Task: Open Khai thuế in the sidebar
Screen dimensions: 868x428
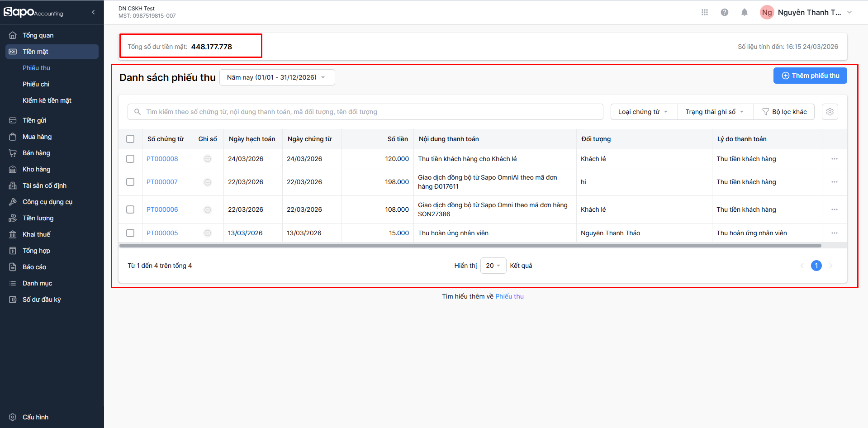Action: coord(52,234)
